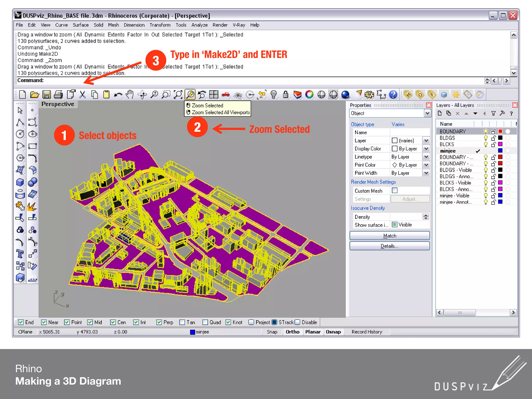Image resolution: width=532 pixels, height=399 pixels.
Task: Click the BLDGS layer black color swatch
Action: [x=500, y=138]
